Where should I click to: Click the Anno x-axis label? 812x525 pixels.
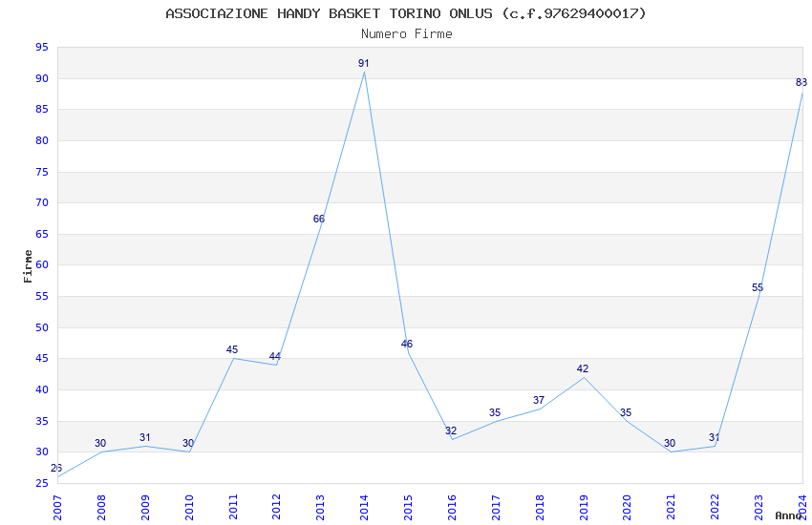[788, 515]
